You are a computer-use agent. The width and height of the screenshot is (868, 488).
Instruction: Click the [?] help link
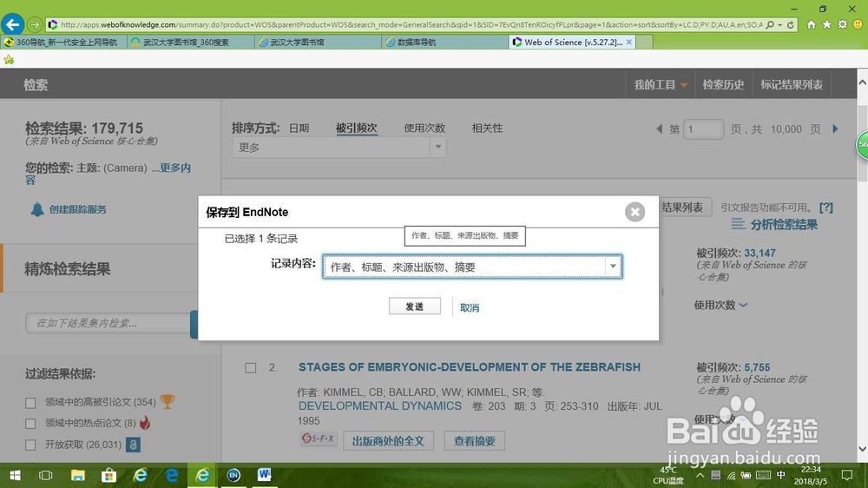click(826, 208)
